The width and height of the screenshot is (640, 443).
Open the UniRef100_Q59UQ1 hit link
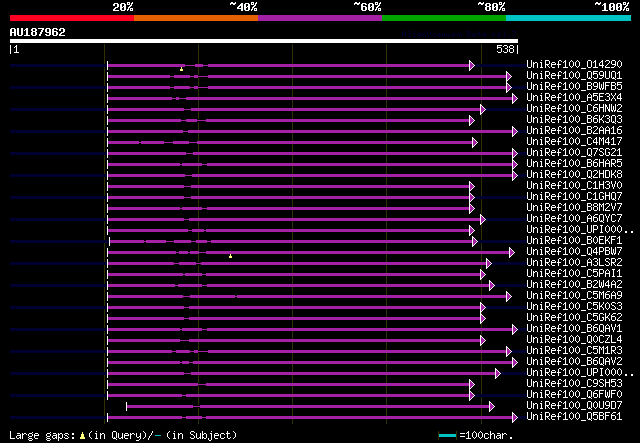[x=574, y=75]
